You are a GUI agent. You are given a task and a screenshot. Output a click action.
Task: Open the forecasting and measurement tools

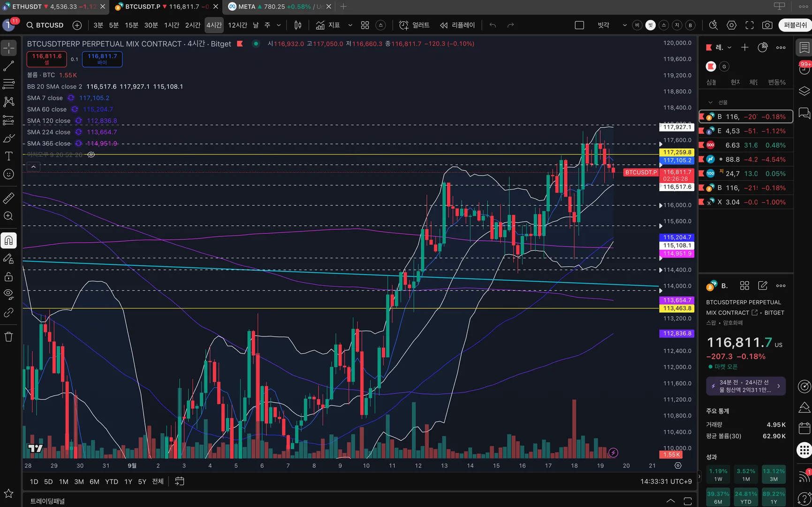pos(9,120)
